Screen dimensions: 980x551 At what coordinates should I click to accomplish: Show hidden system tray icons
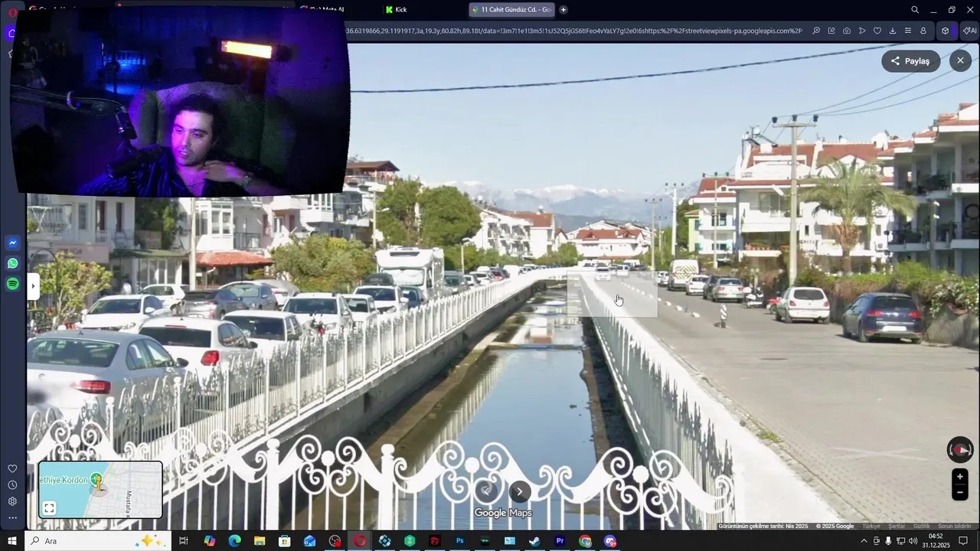click(864, 541)
